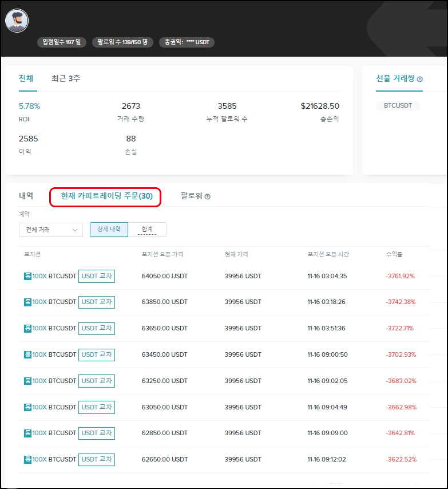Screen dimensions: 448x489
Task: Click the 총권익 USDT badge
Action: coord(187,42)
